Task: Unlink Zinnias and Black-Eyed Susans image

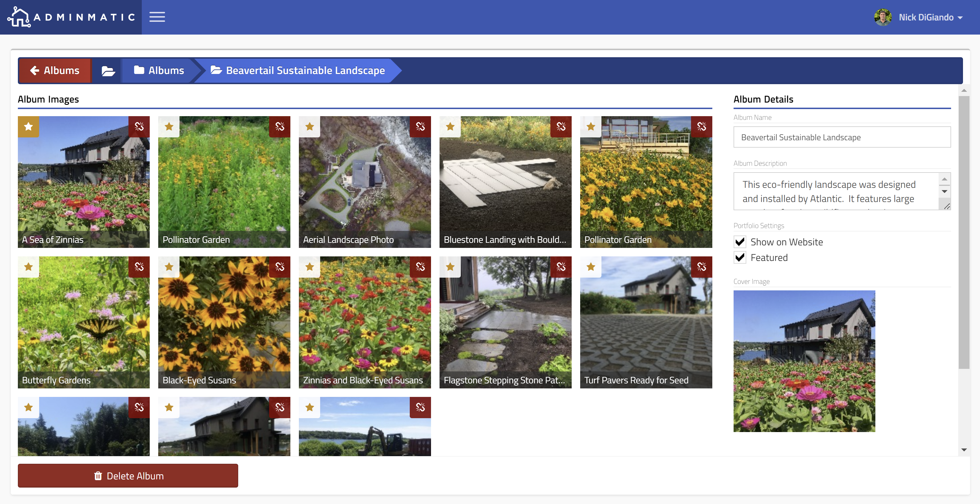Action: point(420,267)
